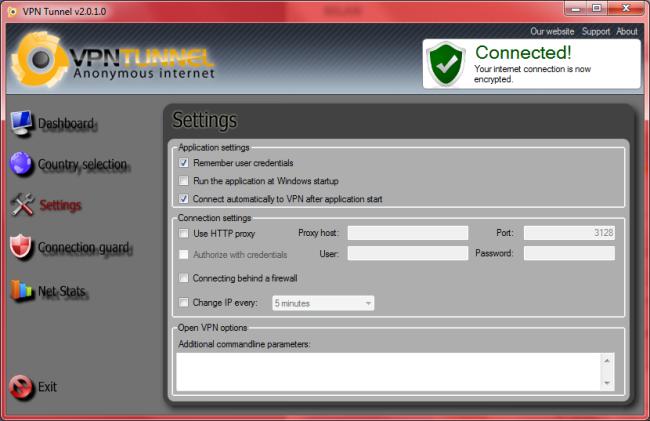This screenshot has height=421, width=650.
Task: Click the Application settings group label
Action: pos(214,148)
